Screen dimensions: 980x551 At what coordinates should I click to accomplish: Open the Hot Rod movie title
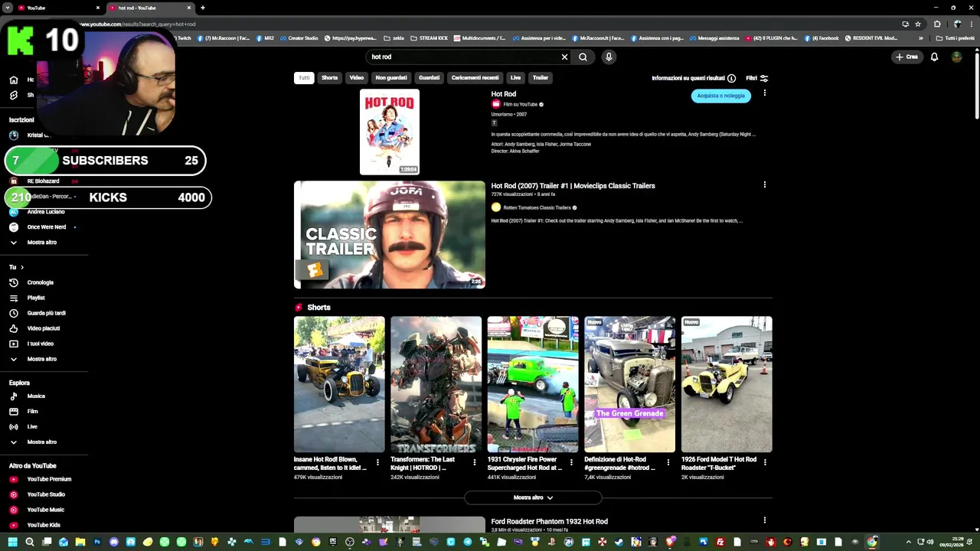(504, 93)
